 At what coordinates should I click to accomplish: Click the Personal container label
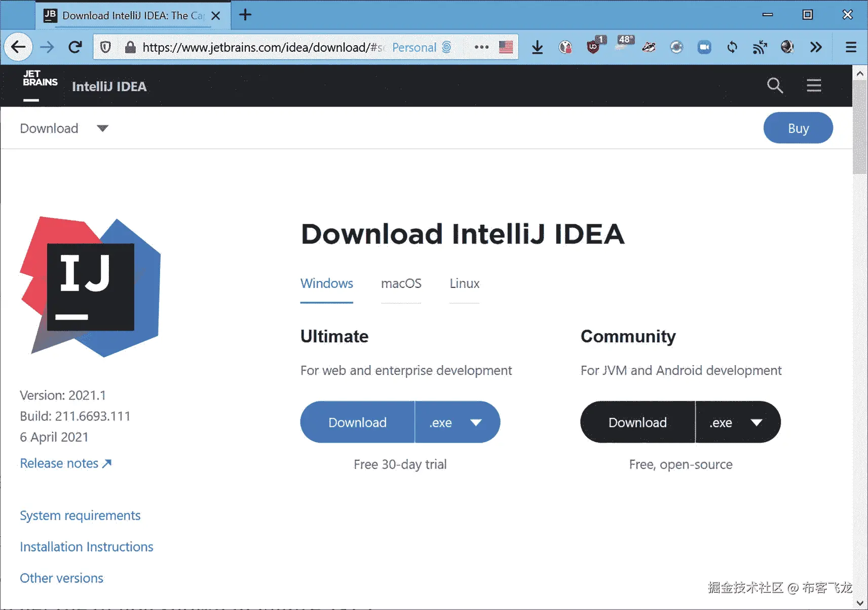tap(414, 47)
